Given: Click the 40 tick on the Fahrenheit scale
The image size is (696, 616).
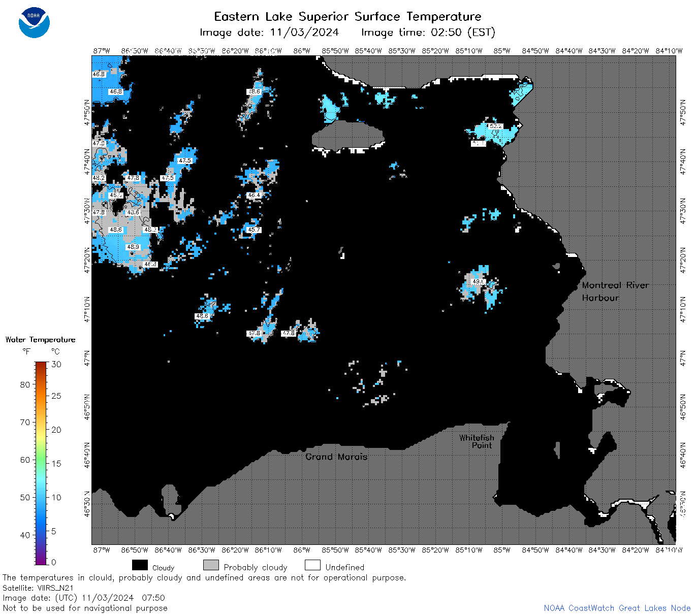Looking at the screenshot, I should 25,535.
